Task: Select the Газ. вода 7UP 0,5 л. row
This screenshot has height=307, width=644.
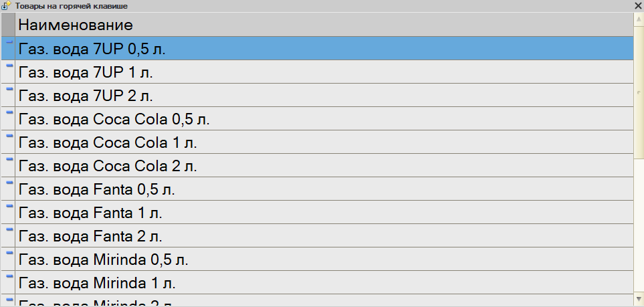Action: pos(92,49)
